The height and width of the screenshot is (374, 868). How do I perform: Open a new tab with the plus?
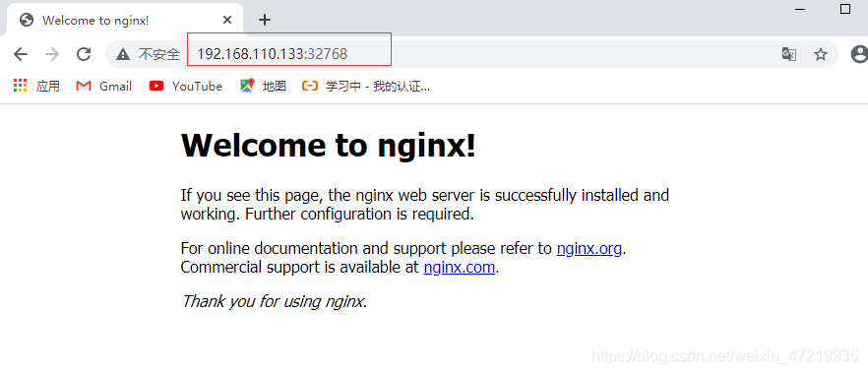point(265,20)
